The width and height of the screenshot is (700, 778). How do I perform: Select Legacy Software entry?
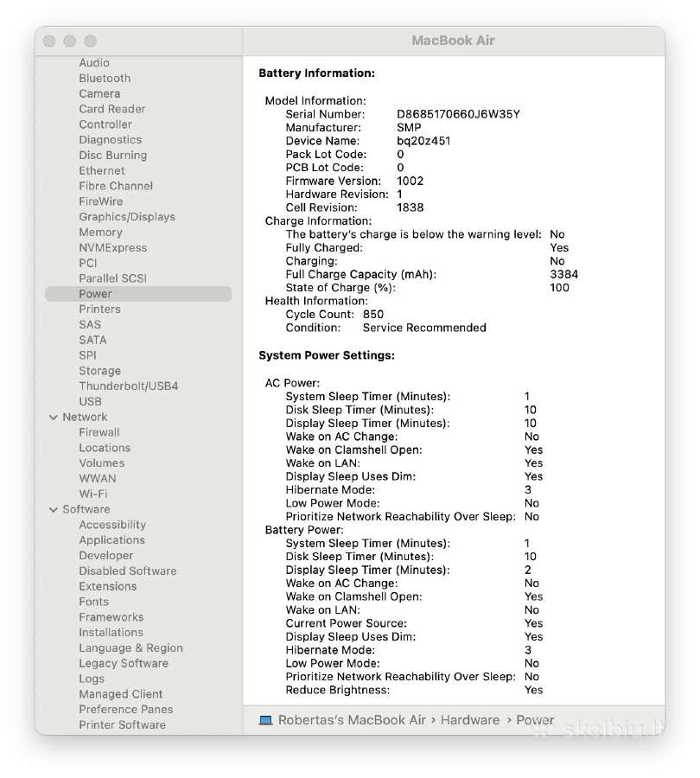tap(124, 663)
